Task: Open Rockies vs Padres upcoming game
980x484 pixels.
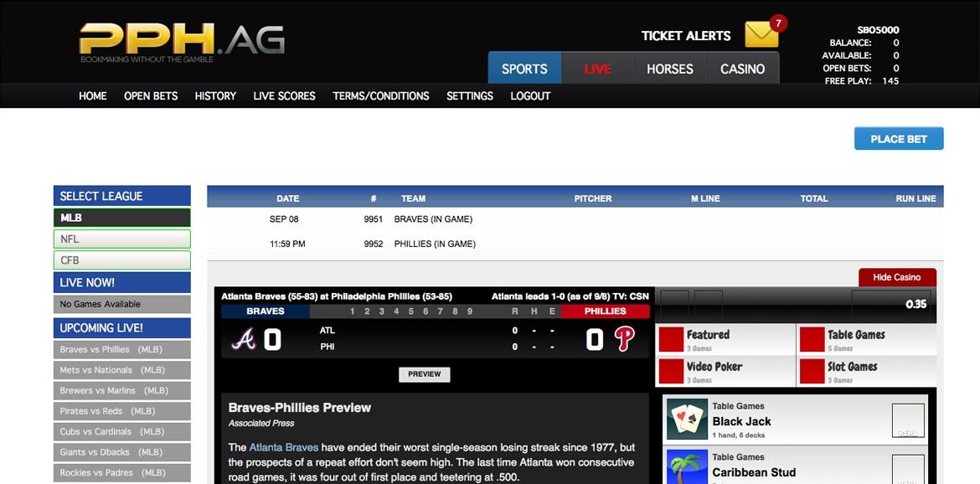Action: [122, 473]
